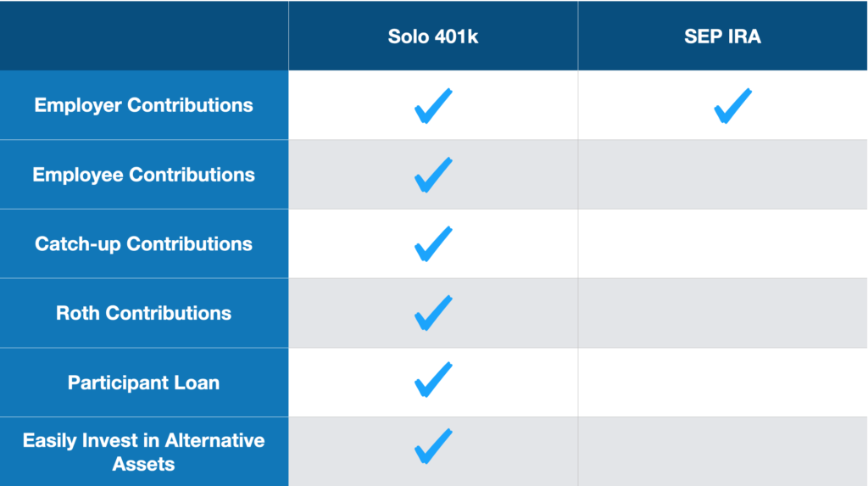Click the Solo 401k Employee Contributions checkmark
Image resolution: width=868 pixels, height=486 pixels.
pyautogui.click(x=433, y=175)
